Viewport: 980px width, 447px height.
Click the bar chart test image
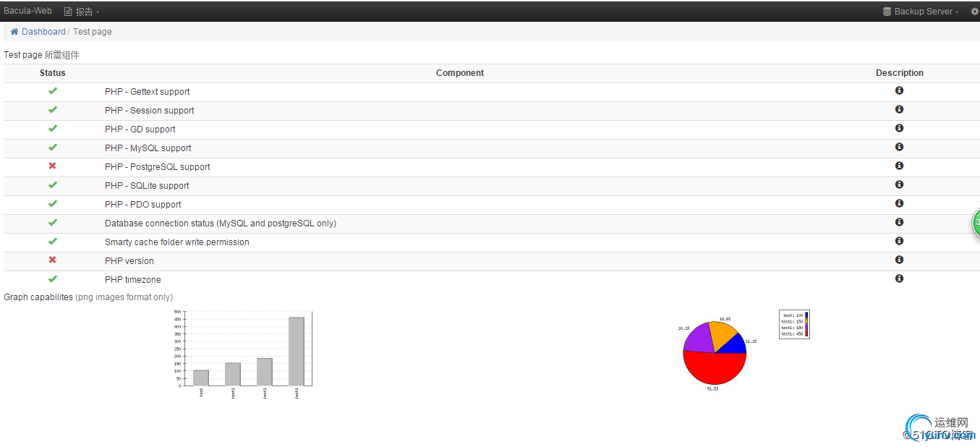click(x=243, y=354)
